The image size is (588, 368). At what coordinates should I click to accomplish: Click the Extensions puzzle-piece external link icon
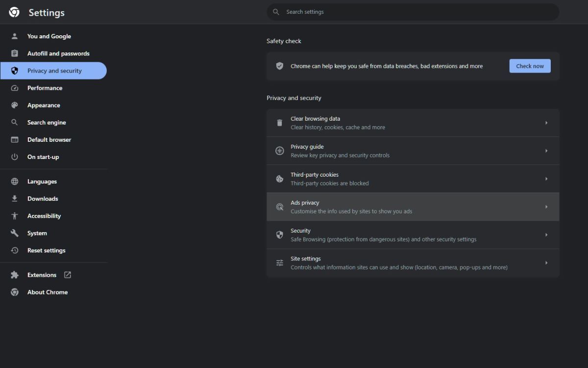tap(68, 275)
